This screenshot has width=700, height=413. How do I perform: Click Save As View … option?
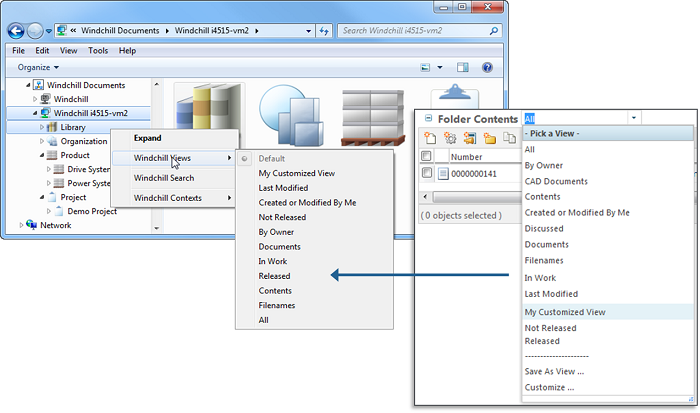click(x=554, y=371)
